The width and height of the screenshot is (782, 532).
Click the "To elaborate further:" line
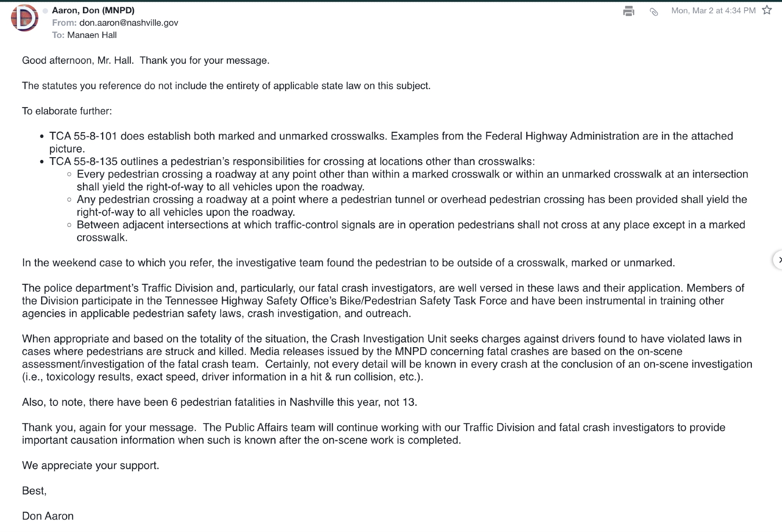67,111
